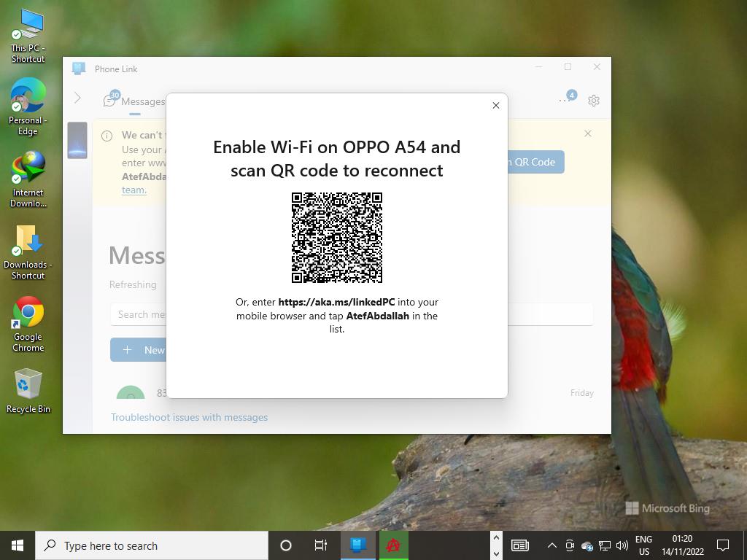Dismiss the yellow warning banner
This screenshot has width=747, height=560.
pos(588,133)
